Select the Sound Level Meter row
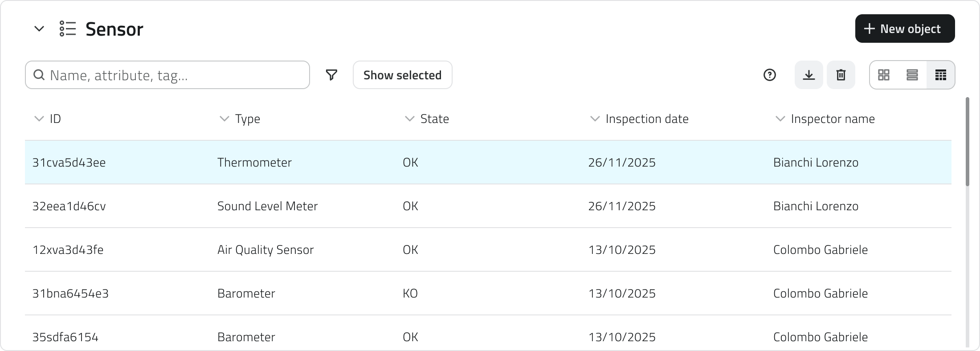Image resolution: width=980 pixels, height=351 pixels. [267, 206]
